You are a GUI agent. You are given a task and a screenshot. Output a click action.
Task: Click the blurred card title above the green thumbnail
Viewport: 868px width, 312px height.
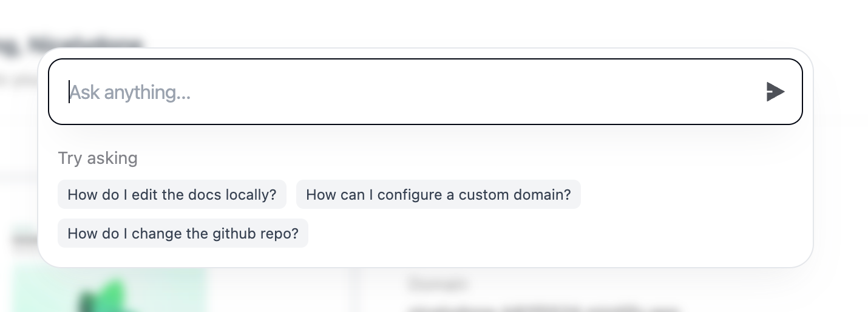[x=24, y=241]
